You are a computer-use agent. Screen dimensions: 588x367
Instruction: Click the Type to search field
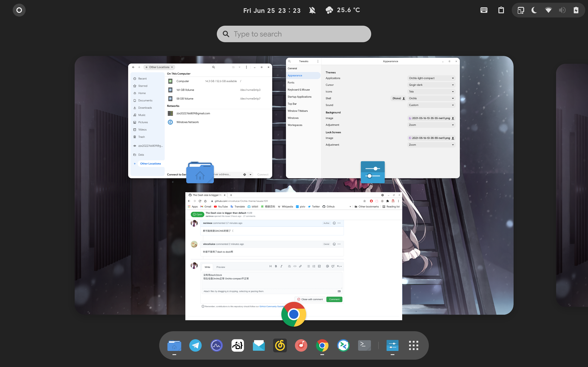click(294, 34)
